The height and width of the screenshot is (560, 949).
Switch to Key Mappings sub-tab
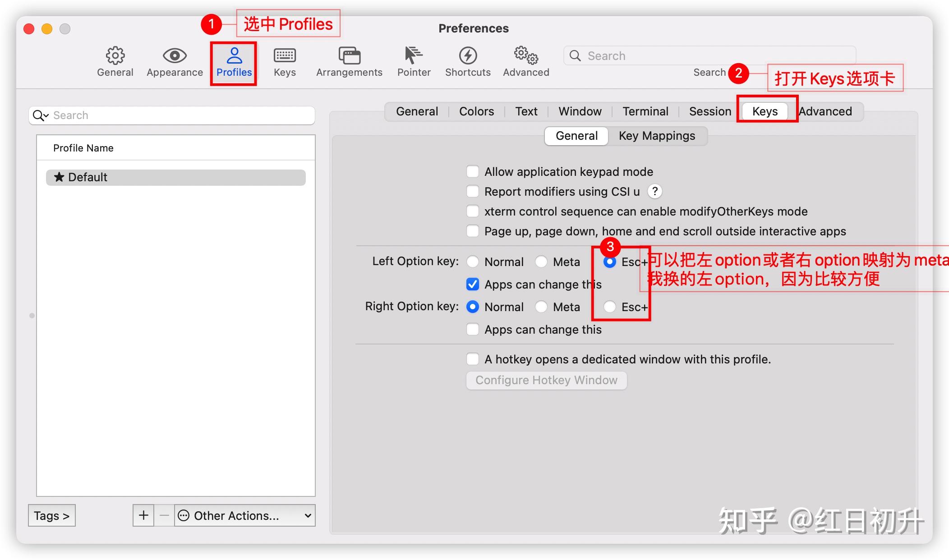click(x=657, y=136)
